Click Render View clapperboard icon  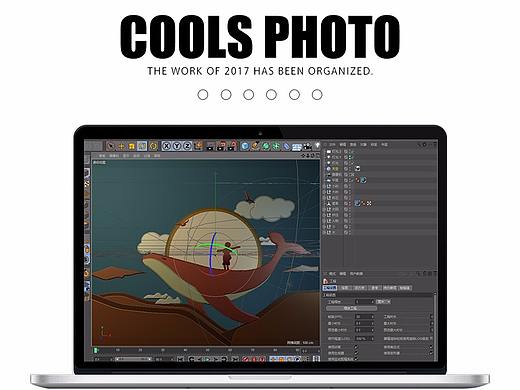pos(211,146)
